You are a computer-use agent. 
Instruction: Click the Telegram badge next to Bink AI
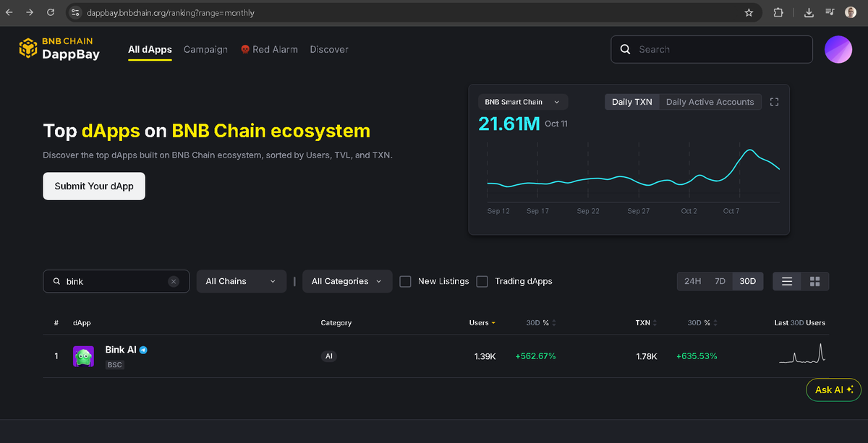[x=144, y=350]
